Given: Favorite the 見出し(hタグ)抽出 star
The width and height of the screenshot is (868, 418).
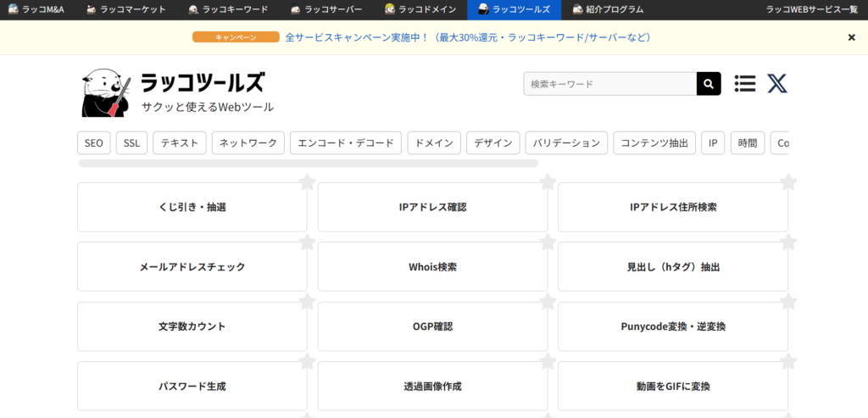Looking at the screenshot, I should click(x=788, y=242).
